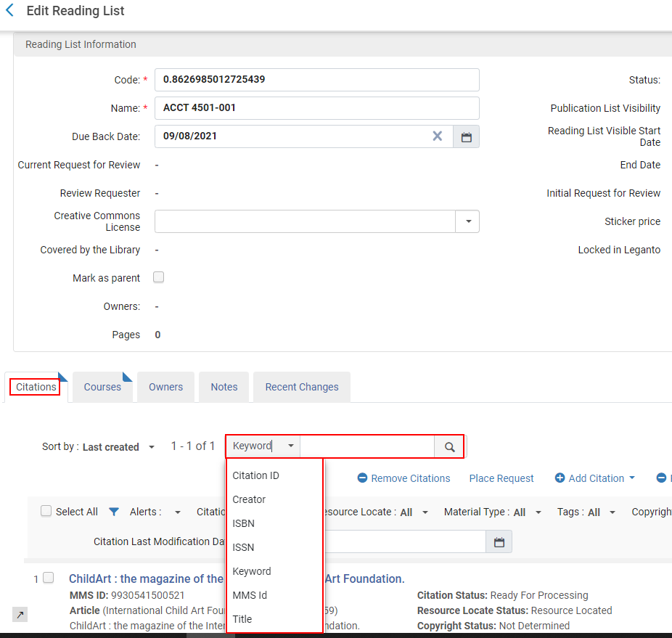Viewport: 672px width, 638px height.
Task: Open Resource Locate filter dropdown
Action: coord(425,512)
